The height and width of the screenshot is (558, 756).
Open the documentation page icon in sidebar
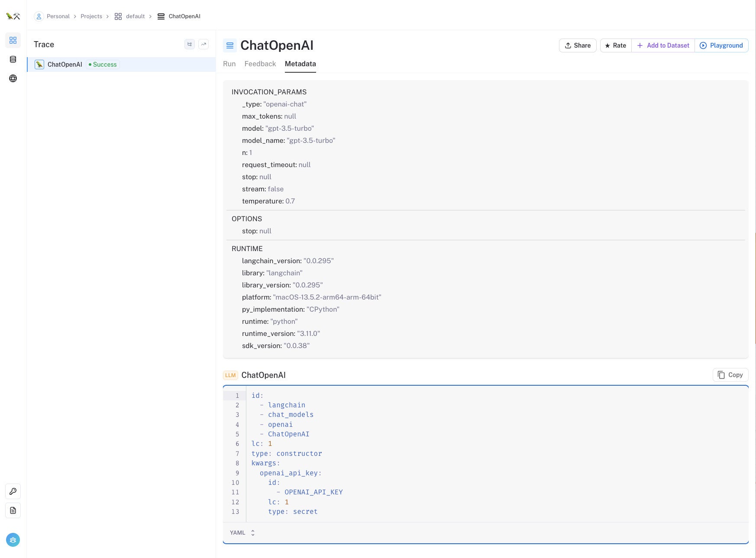click(13, 510)
